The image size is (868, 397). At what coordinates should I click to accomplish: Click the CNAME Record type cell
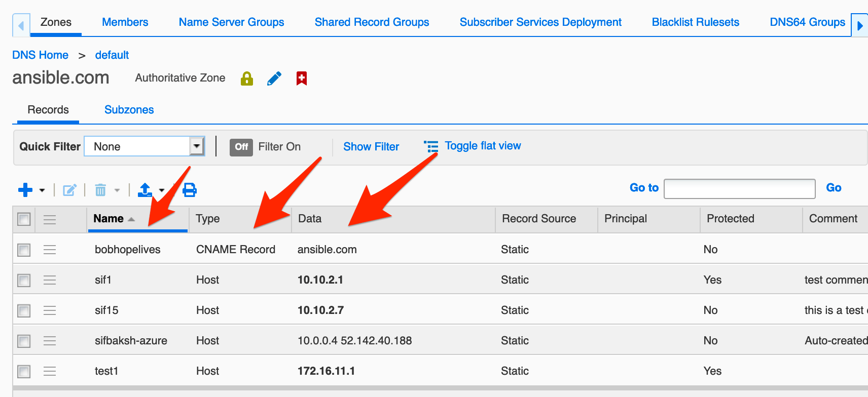coord(236,250)
